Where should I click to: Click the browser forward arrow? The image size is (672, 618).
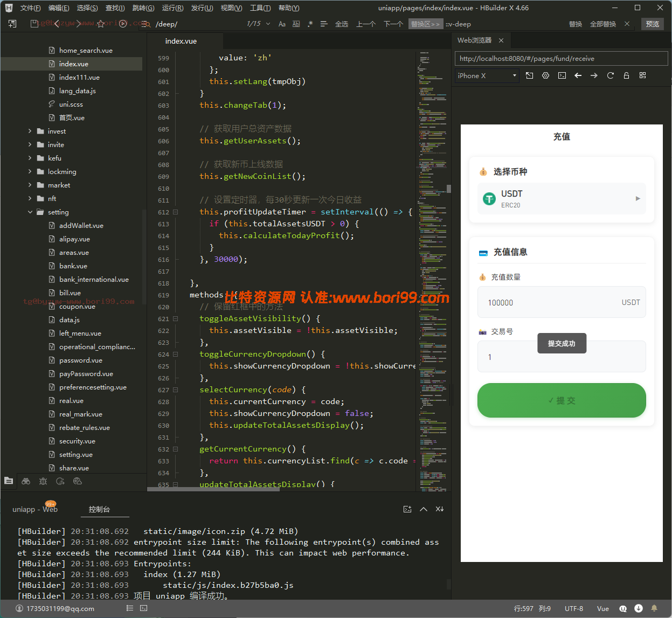pyautogui.click(x=594, y=75)
